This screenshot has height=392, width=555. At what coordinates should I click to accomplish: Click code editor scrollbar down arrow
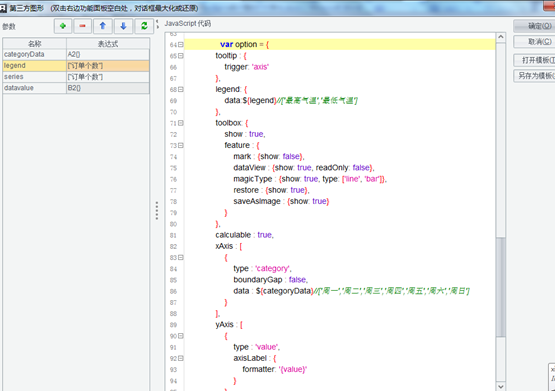point(500,386)
